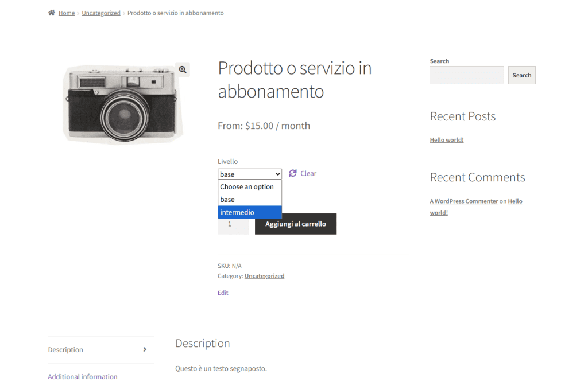Click the A WordPress Commenter link

pyautogui.click(x=464, y=201)
